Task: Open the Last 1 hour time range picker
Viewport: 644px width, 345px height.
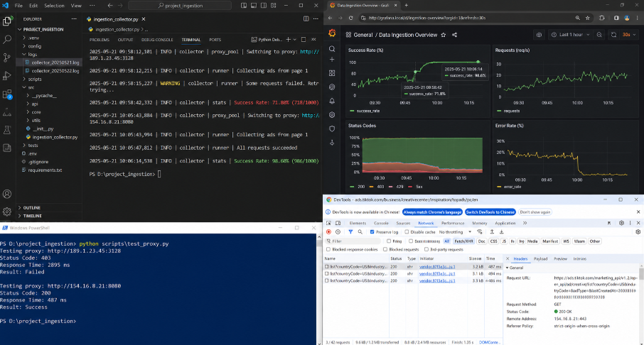Action: [571, 35]
